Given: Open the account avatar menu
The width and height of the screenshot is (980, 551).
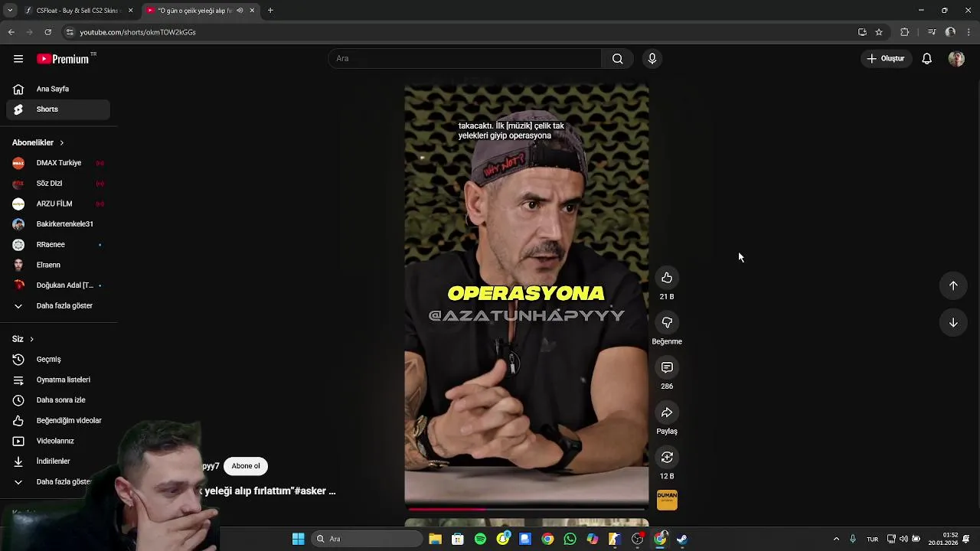Looking at the screenshot, I should (x=956, y=59).
